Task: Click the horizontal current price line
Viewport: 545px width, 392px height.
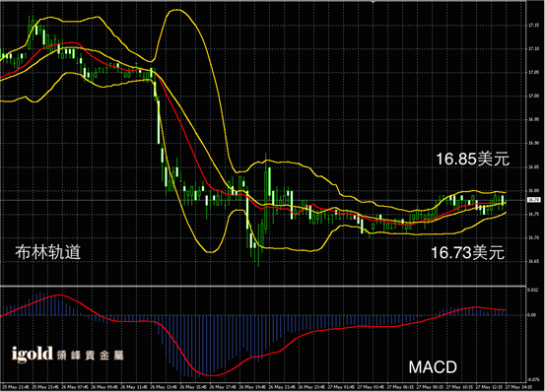Action: 263,200
